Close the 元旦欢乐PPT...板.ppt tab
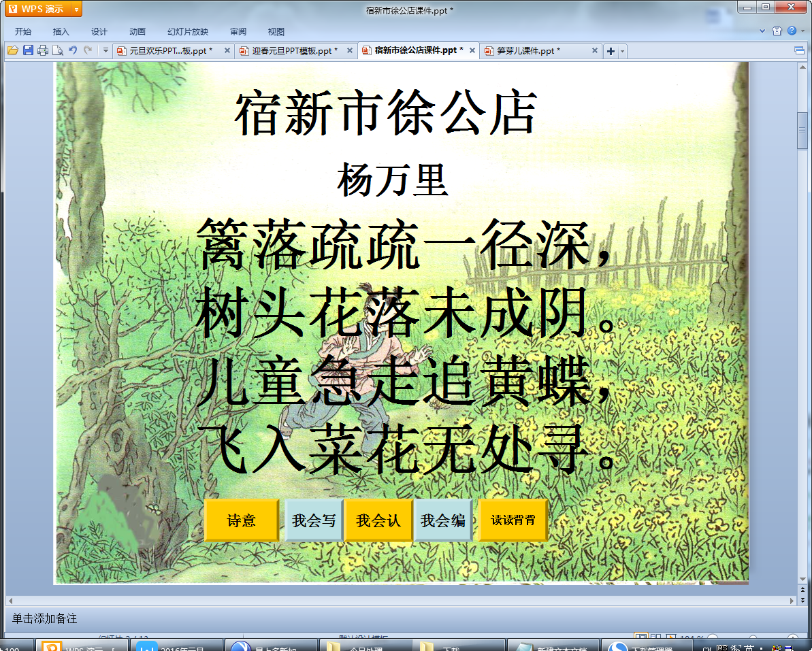Screen dimensions: 812x651 (227, 50)
